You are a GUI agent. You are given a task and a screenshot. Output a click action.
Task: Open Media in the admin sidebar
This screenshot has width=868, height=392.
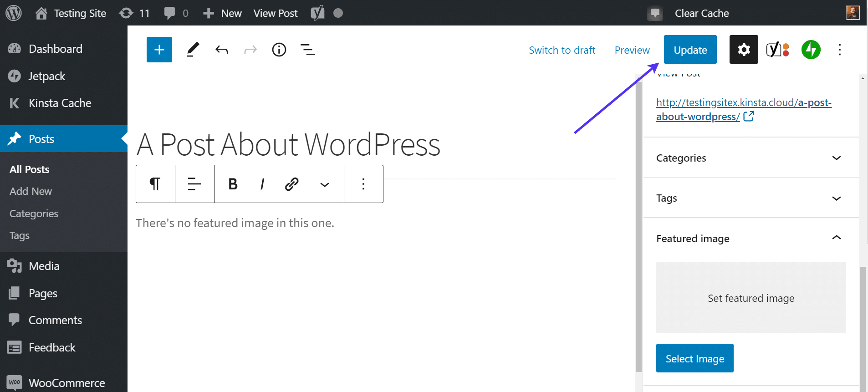click(x=44, y=266)
